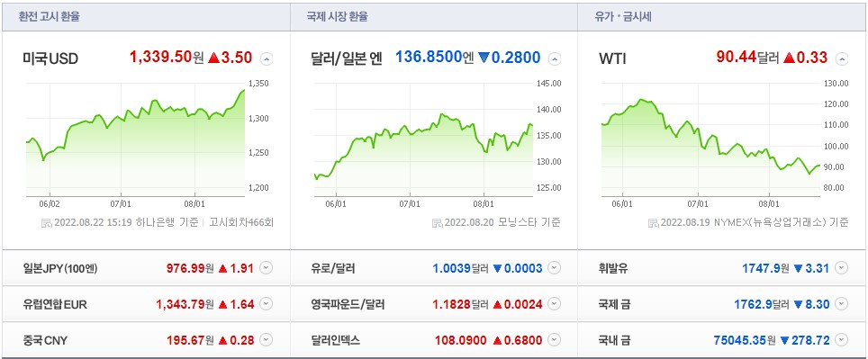Viewport: 868px width, 359px height.
Task: Expand the 유로/달러 row
Action: click(x=554, y=268)
